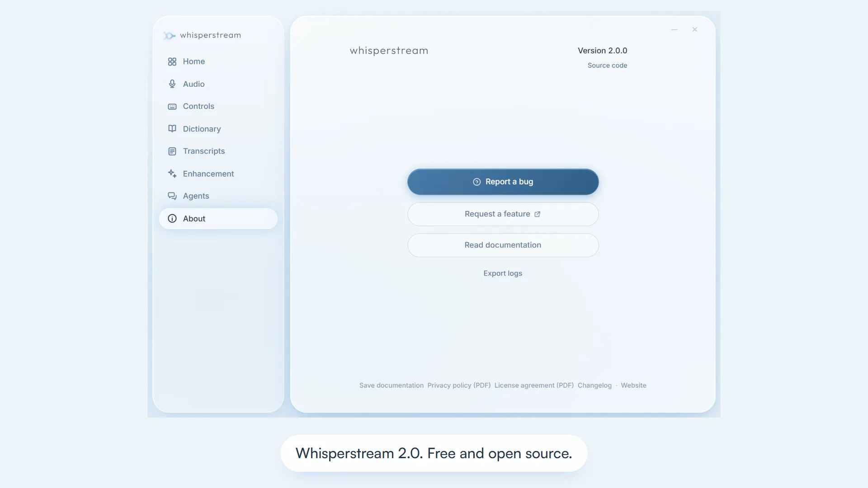Select Enhancement in the sidebar

pyautogui.click(x=218, y=174)
